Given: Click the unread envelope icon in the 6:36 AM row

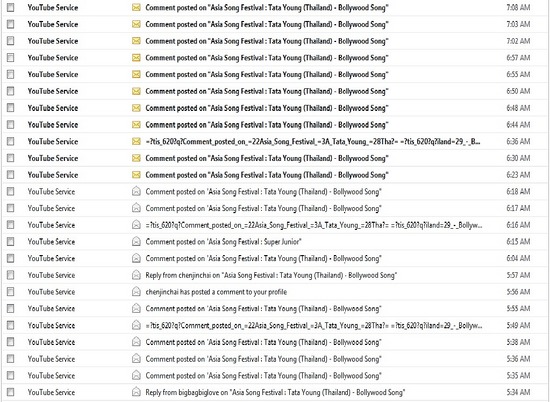Looking at the screenshot, I should click(136, 141).
